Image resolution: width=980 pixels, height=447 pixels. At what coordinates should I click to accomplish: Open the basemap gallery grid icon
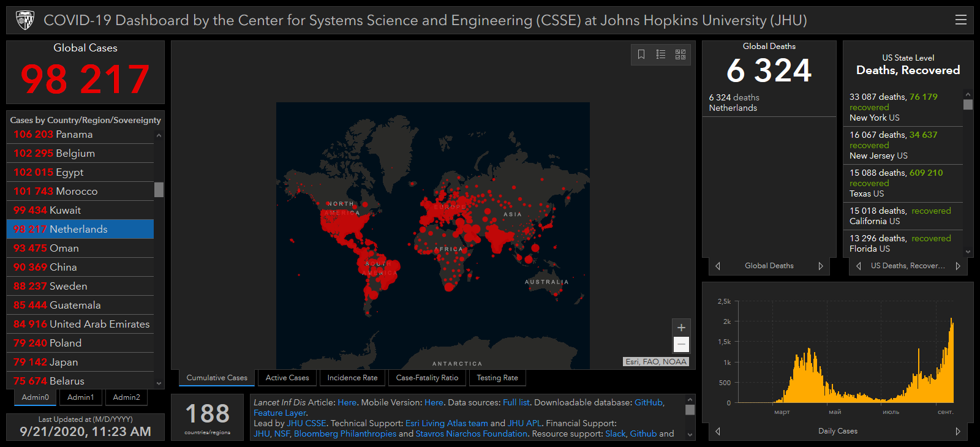[x=680, y=54]
